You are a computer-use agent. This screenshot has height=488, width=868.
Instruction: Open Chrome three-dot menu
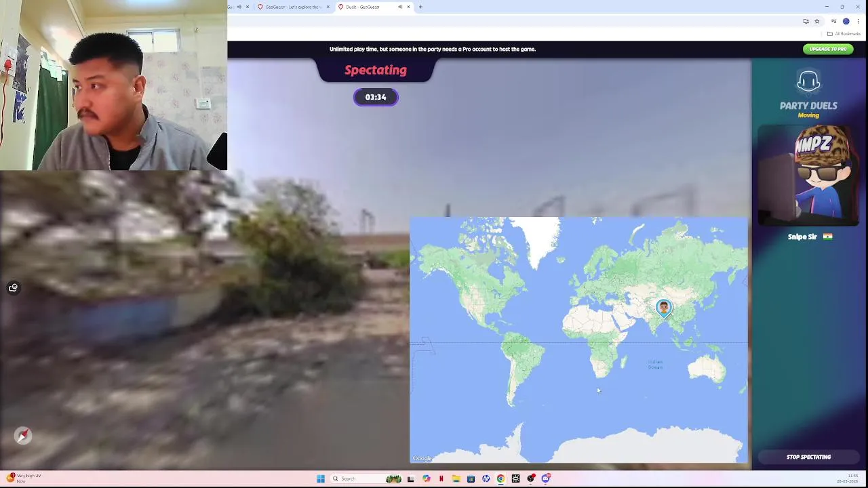click(858, 21)
